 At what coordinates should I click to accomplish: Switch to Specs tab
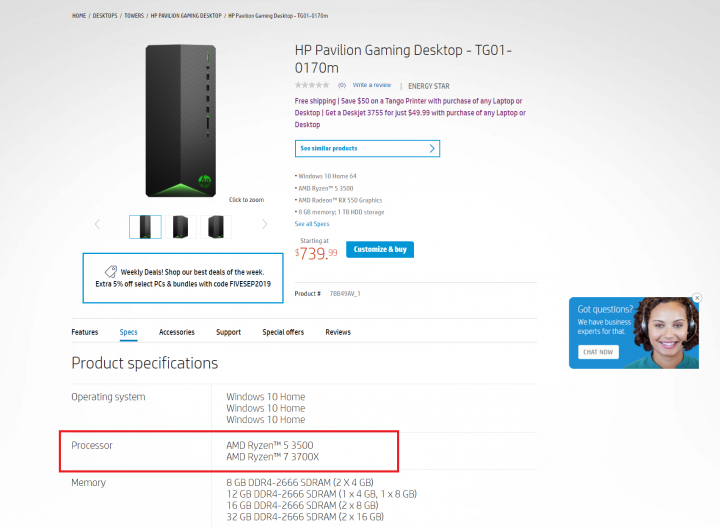pos(129,332)
